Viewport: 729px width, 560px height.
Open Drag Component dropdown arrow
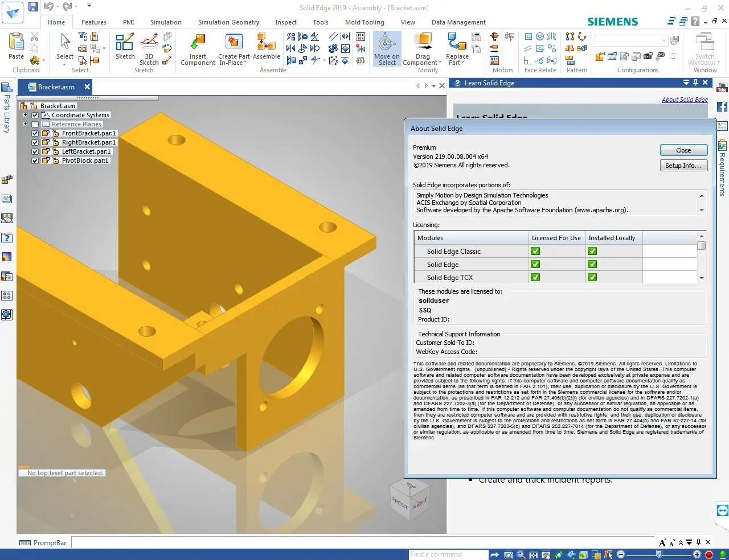[x=440, y=63]
